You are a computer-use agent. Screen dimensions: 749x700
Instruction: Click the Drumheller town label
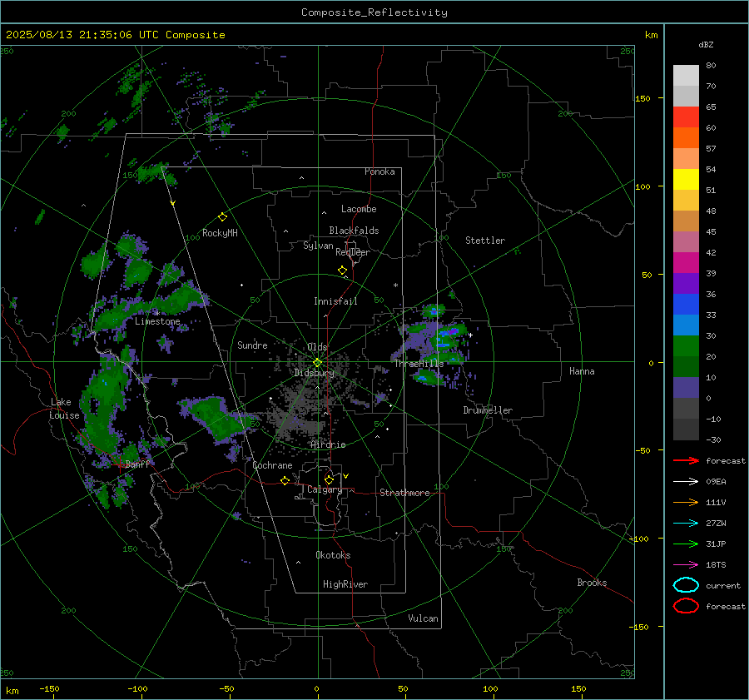click(488, 410)
